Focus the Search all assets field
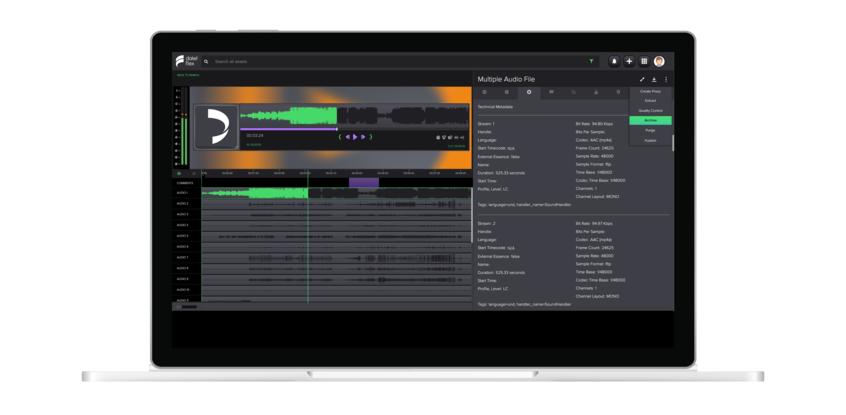 [399, 62]
